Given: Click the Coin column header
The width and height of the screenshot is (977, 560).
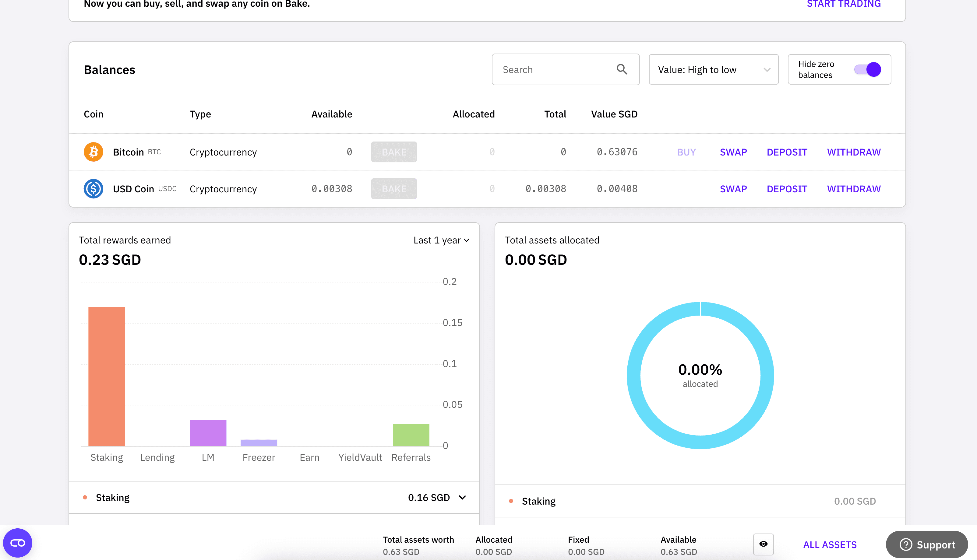Looking at the screenshot, I should point(93,114).
